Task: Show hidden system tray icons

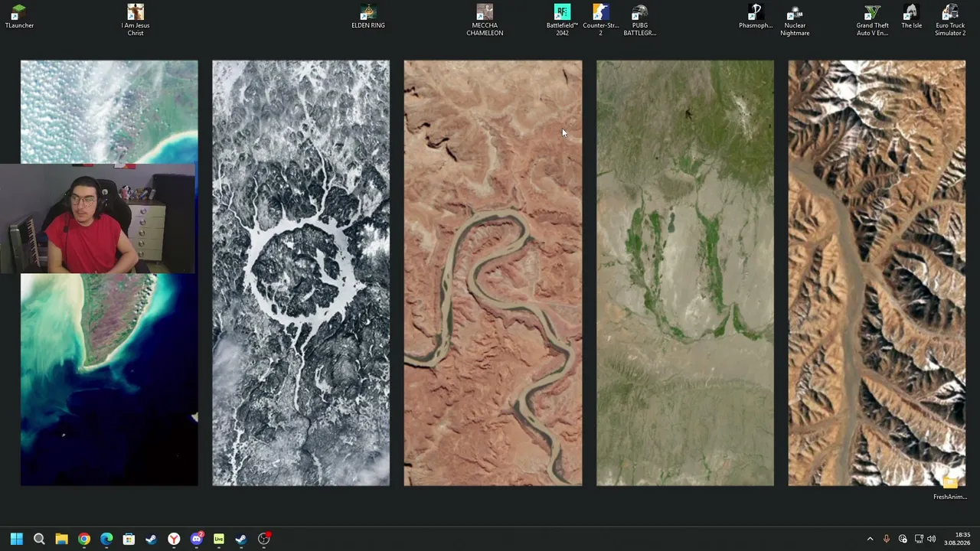Action: coord(870,539)
